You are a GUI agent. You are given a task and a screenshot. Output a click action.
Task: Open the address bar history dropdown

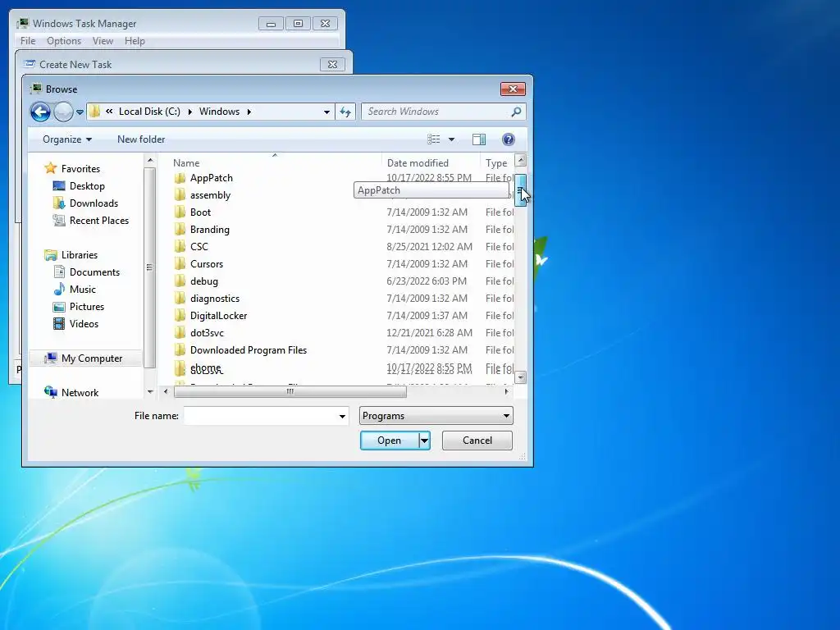(326, 112)
